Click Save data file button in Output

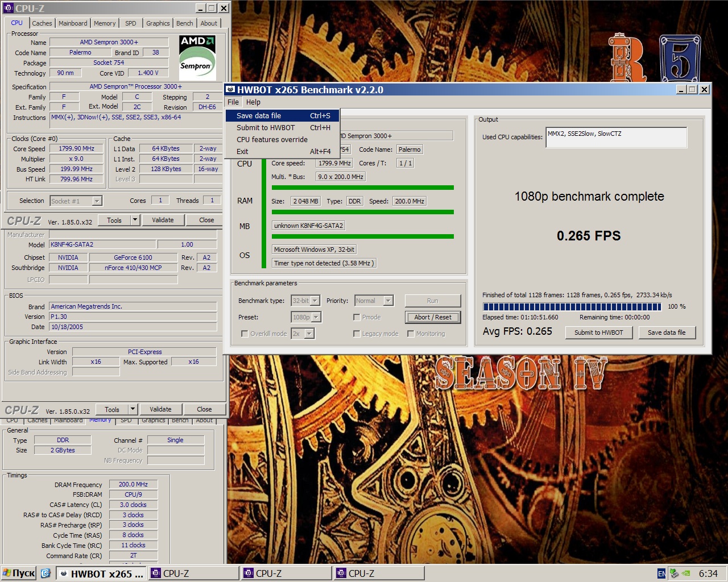pyautogui.click(x=667, y=332)
